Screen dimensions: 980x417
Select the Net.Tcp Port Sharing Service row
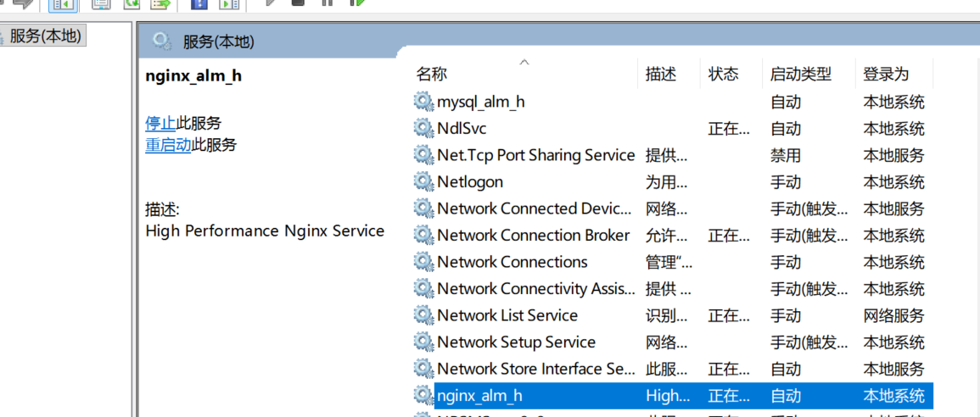pos(673,155)
